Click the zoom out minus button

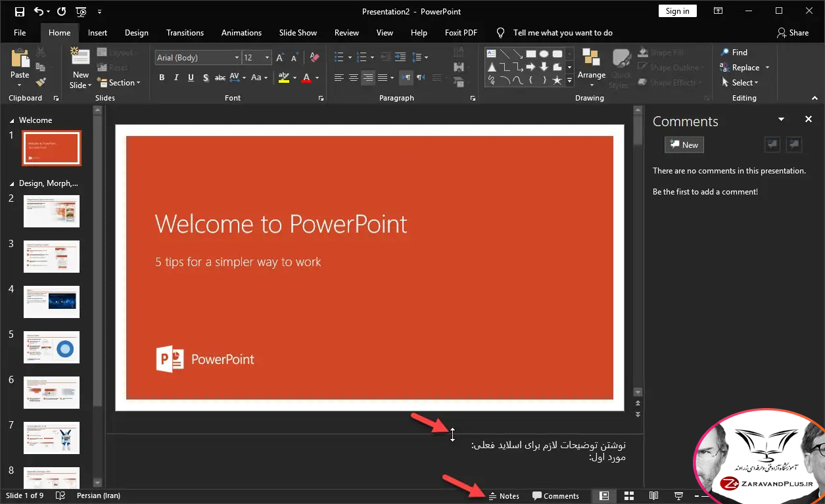(697, 496)
